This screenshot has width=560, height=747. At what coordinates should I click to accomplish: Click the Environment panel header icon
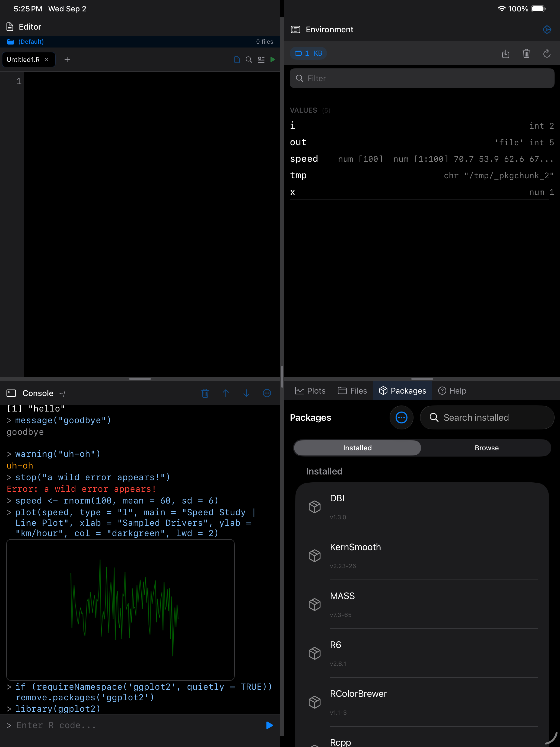pyautogui.click(x=295, y=30)
